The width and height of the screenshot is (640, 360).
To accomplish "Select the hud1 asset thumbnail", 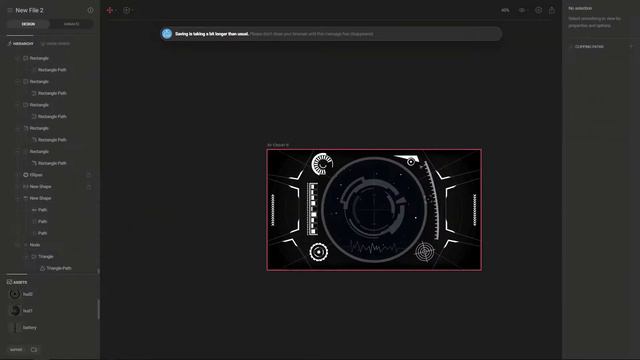I will [x=15, y=311].
